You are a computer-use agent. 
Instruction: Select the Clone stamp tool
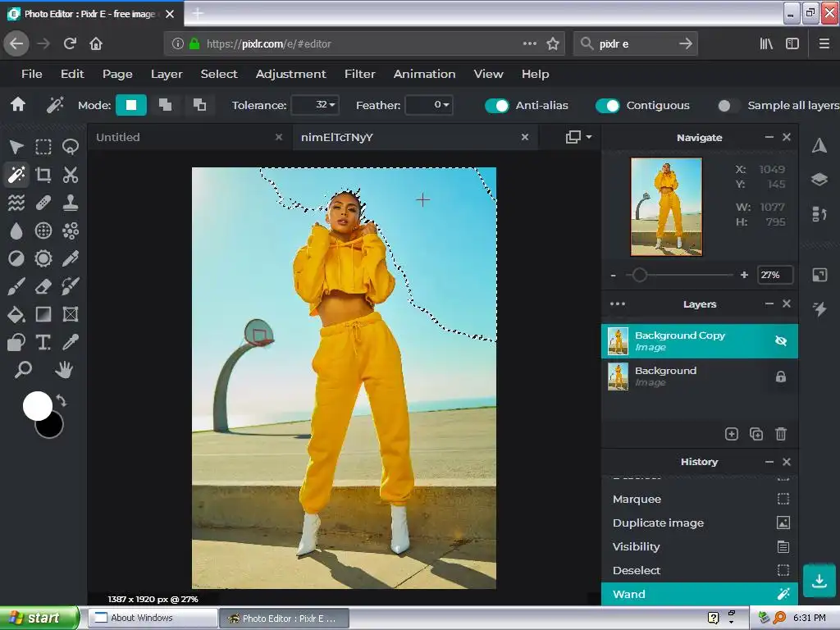tap(71, 203)
